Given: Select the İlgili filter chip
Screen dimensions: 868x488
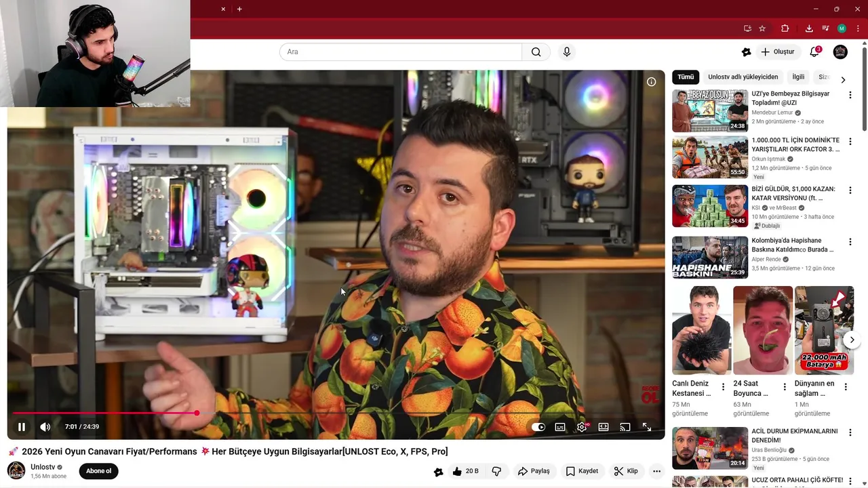Looking at the screenshot, I should 798,77.
